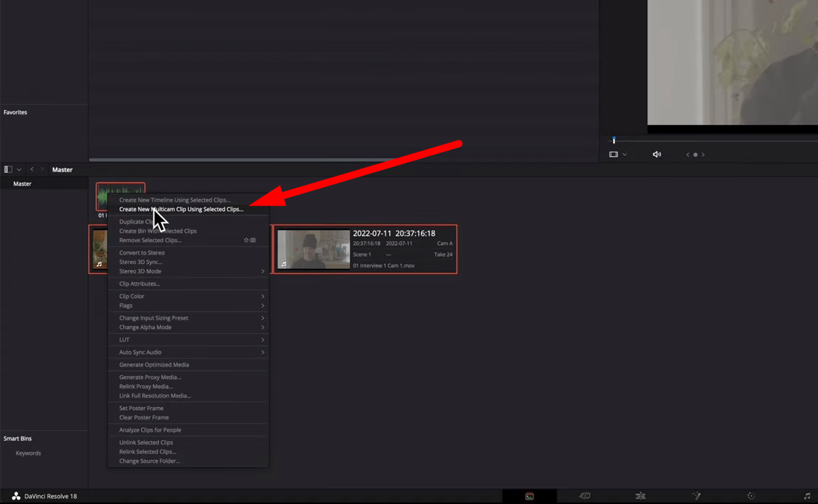The width and height of the screenshot is (818, 504).
Task: Open the Fusion page
Action: [x=696, y=496]
